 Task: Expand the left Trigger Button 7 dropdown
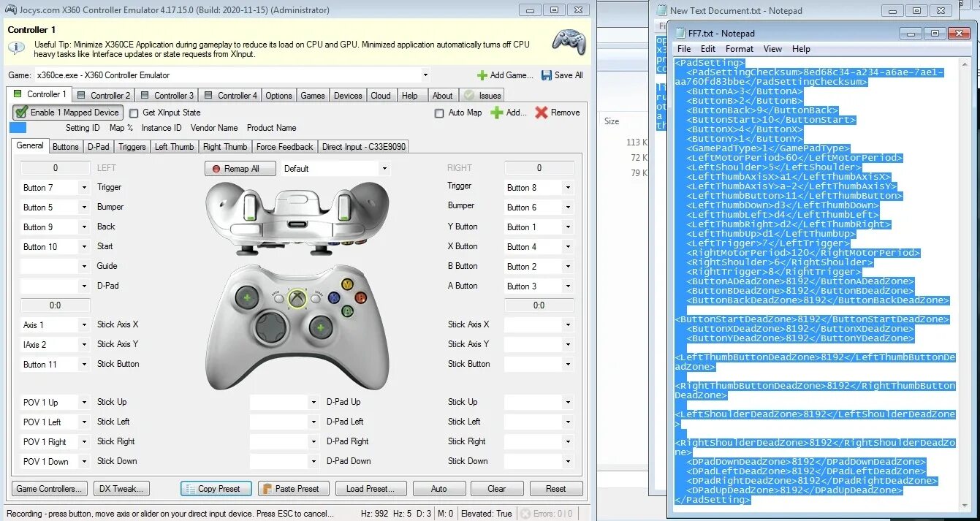click(x=84, y=188)
